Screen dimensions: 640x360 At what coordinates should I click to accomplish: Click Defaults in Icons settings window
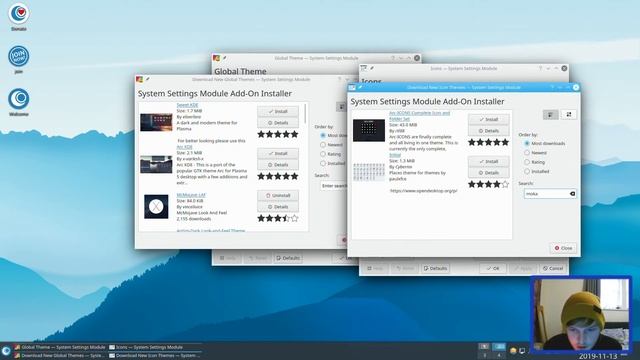point(435,269)
